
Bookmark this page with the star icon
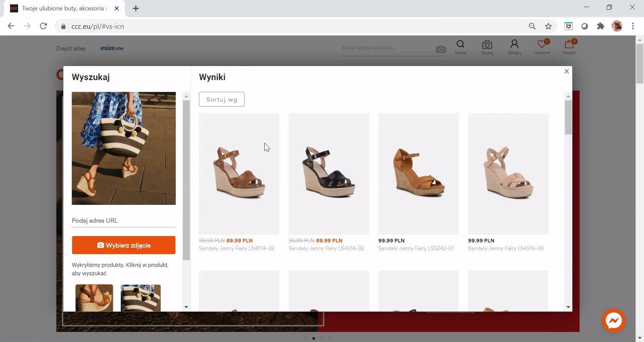548,26
